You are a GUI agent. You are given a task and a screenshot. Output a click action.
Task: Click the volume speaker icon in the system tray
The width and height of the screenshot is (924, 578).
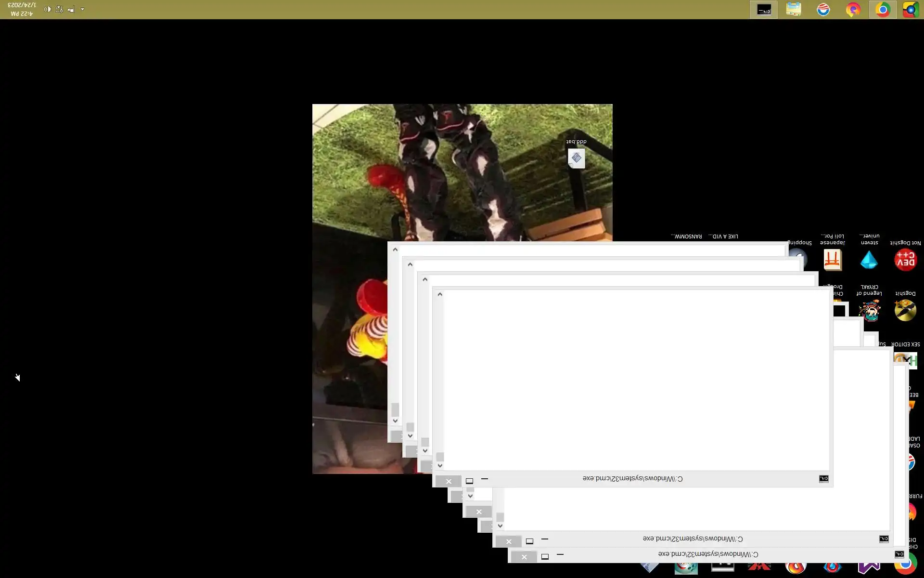click(x=48, y=9)
